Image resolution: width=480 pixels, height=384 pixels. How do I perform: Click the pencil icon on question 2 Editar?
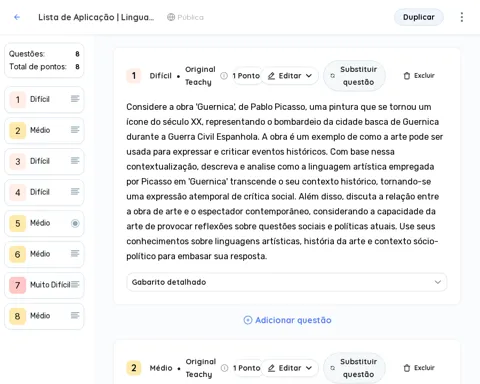pos(271,368)
